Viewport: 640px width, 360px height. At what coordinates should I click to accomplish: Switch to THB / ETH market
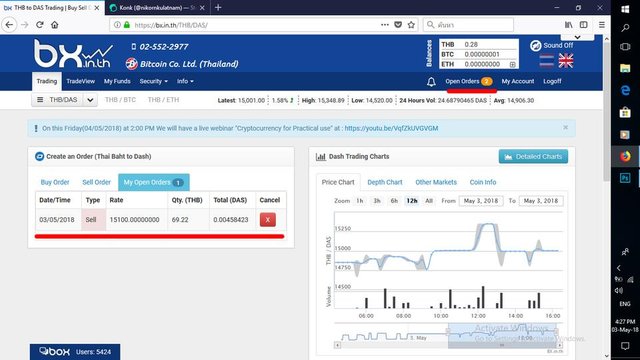[x=163, y=100]
